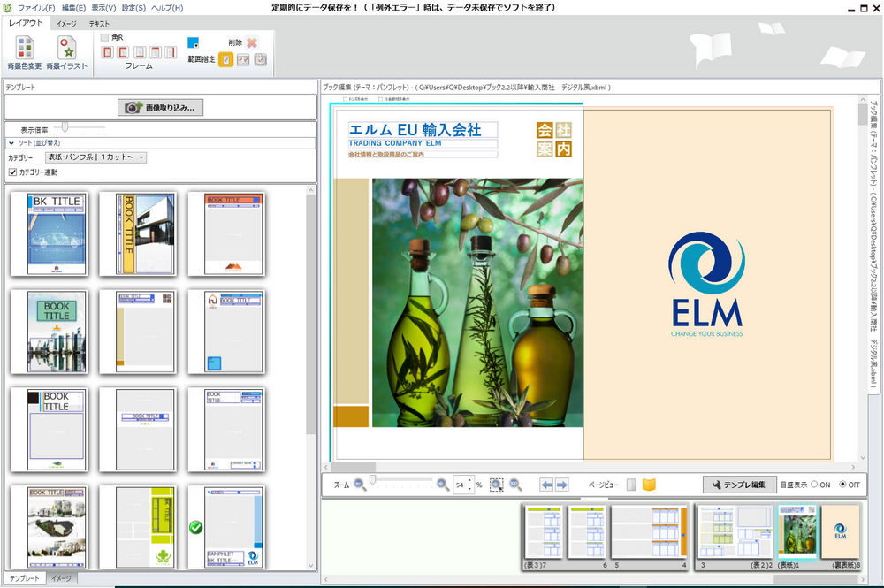This screenshot has width=884, height=588.
Task: Select the highlighted 範囲指定 single selection icon
Action: coord(226,59)
